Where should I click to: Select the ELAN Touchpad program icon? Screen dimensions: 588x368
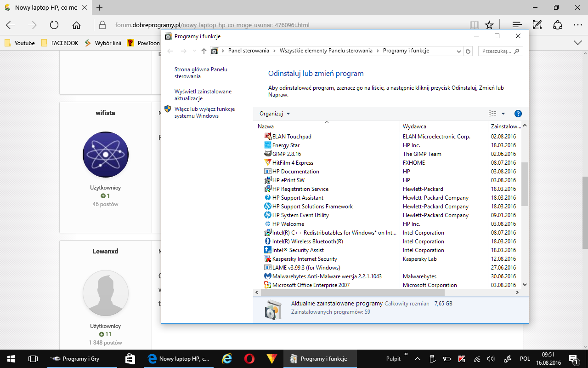(x=268, y=137)
